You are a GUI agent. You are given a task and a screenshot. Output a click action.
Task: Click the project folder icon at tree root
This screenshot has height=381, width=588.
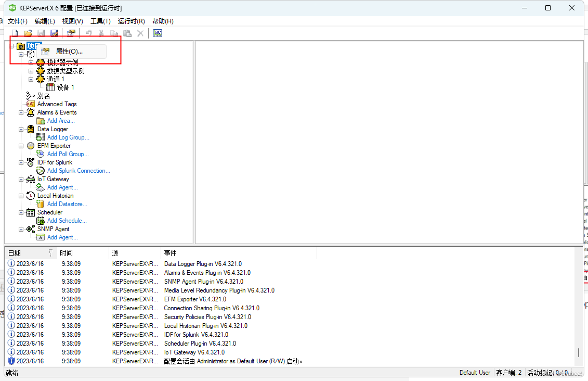tap(21, 46)
